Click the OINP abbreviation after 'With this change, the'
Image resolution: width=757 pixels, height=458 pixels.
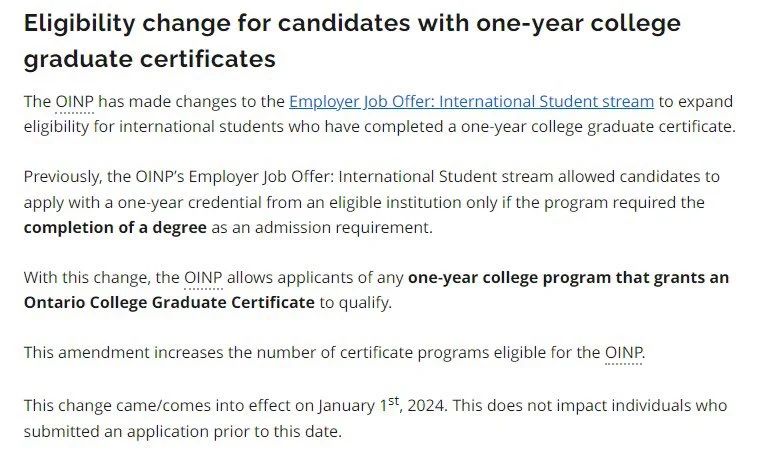click(x=203, y=278)
